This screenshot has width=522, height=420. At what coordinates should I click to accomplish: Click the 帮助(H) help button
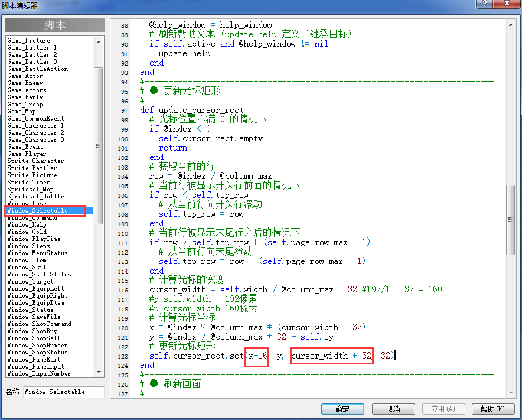point(493,409)
